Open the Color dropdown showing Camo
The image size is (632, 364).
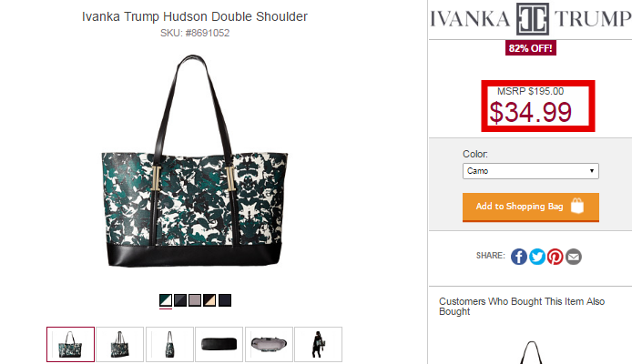click(x=530, y=171)
